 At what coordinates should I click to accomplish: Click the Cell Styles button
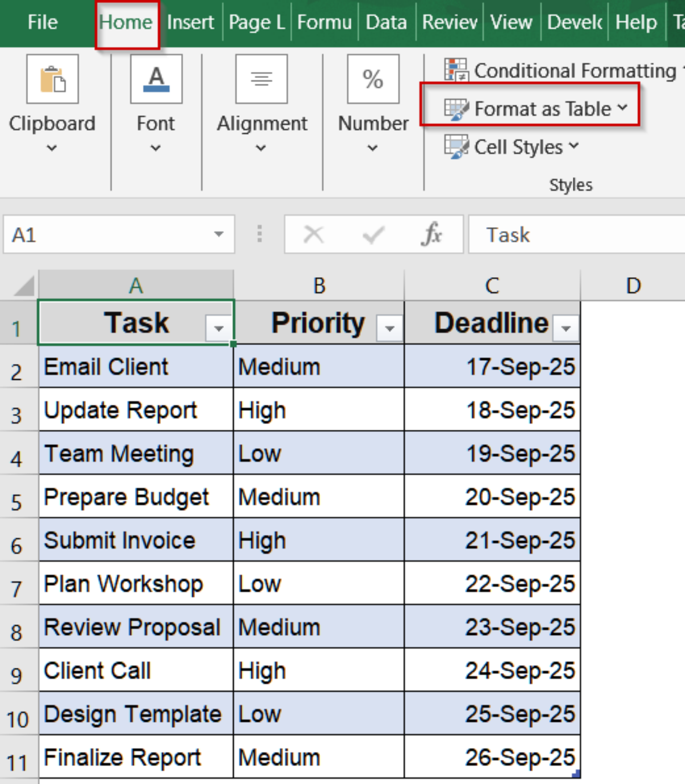(x=512, y=147)
